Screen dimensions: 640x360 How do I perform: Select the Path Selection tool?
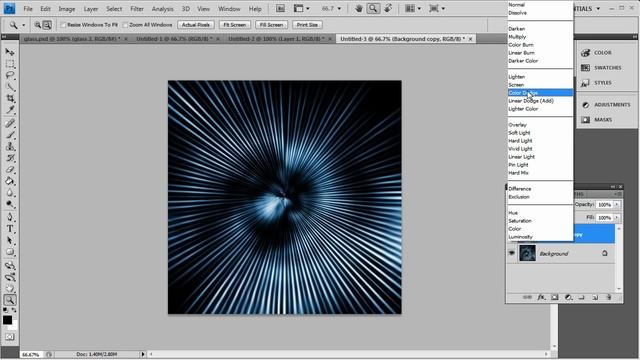click(10, 241)
